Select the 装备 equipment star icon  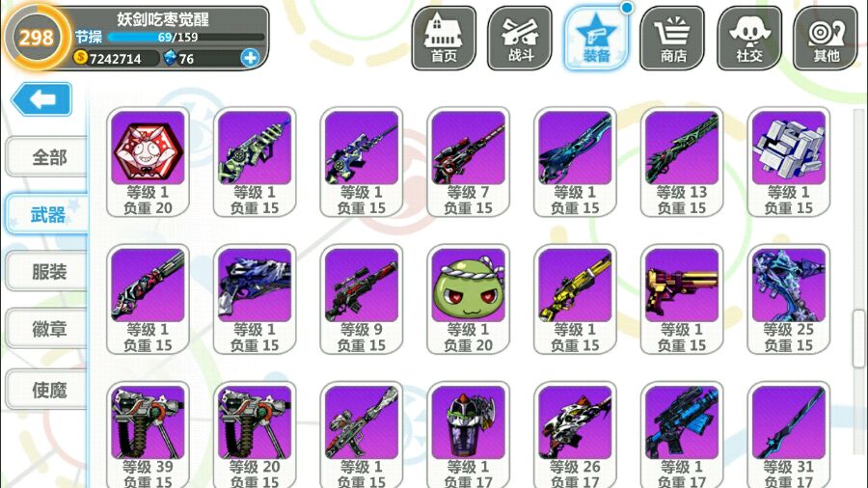596,39
